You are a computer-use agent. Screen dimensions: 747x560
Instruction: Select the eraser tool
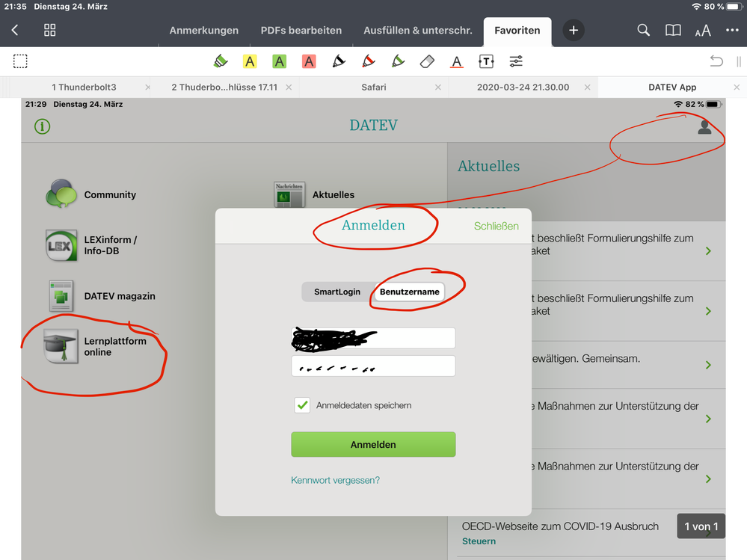(427, 61)
